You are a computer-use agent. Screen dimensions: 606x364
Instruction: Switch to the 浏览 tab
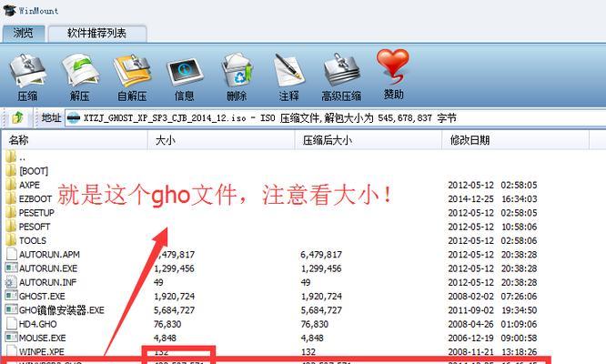click(23, 34)
